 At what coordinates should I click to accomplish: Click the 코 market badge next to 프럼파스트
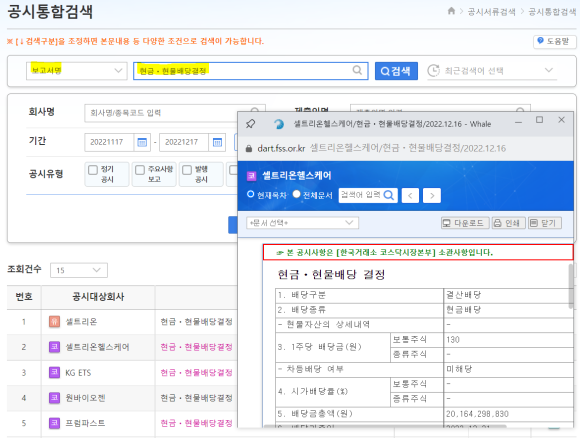54,423
